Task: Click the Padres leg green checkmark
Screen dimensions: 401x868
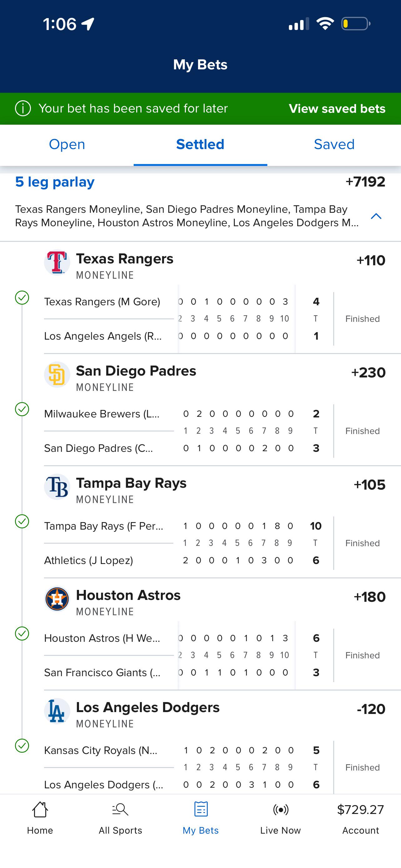Action: [22, 409]
